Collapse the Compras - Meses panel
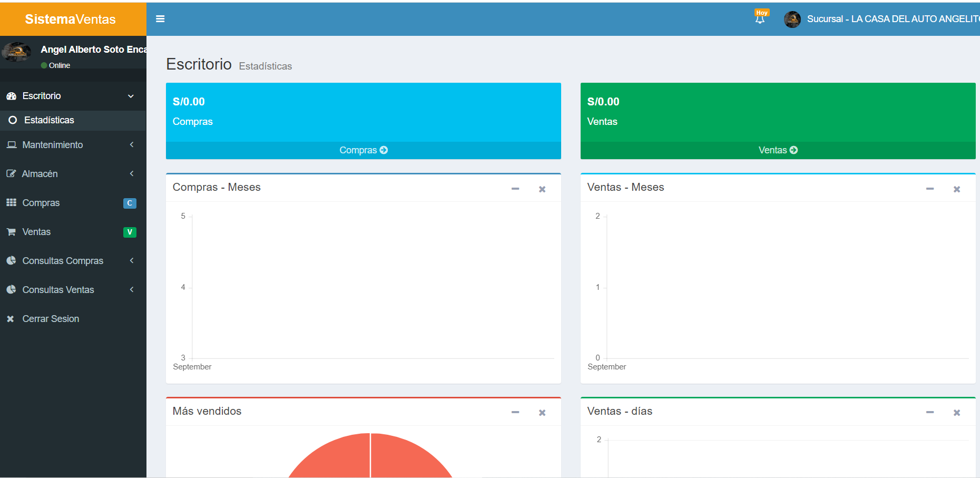 pos(515,189)
